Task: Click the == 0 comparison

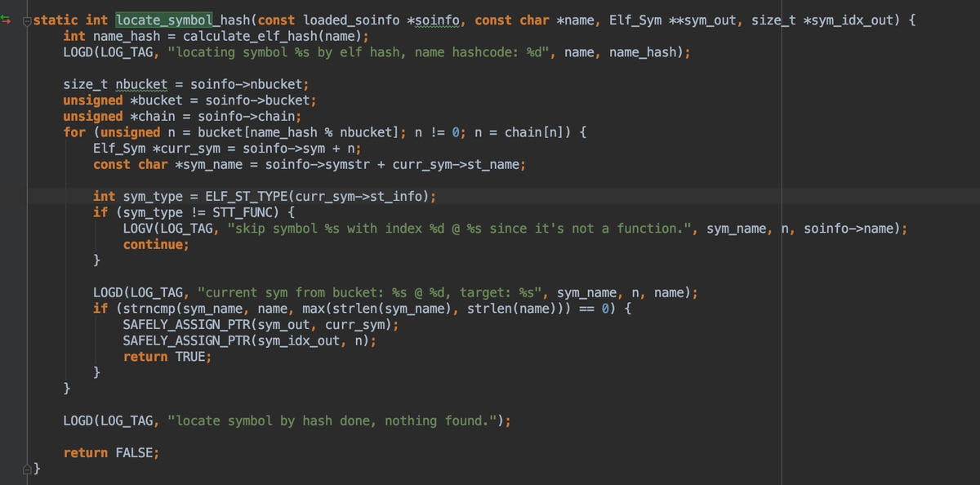Action: click(x=594, y=309)
